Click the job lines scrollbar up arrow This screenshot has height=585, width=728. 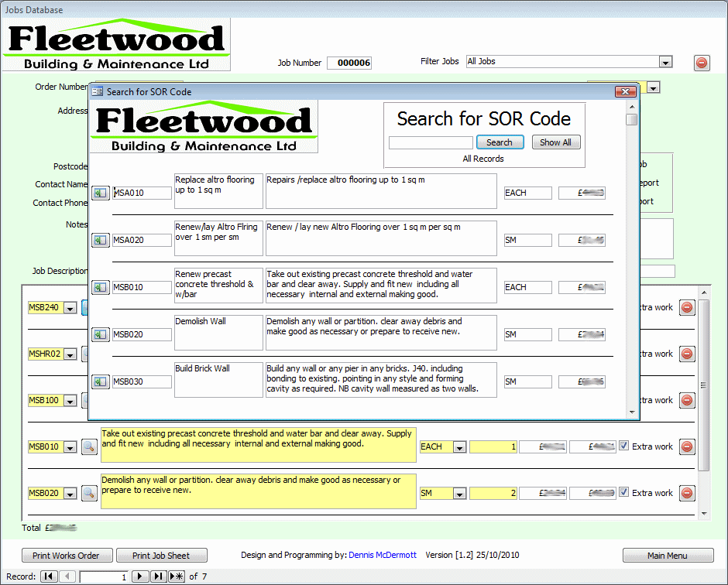click(x=704, y=292)
